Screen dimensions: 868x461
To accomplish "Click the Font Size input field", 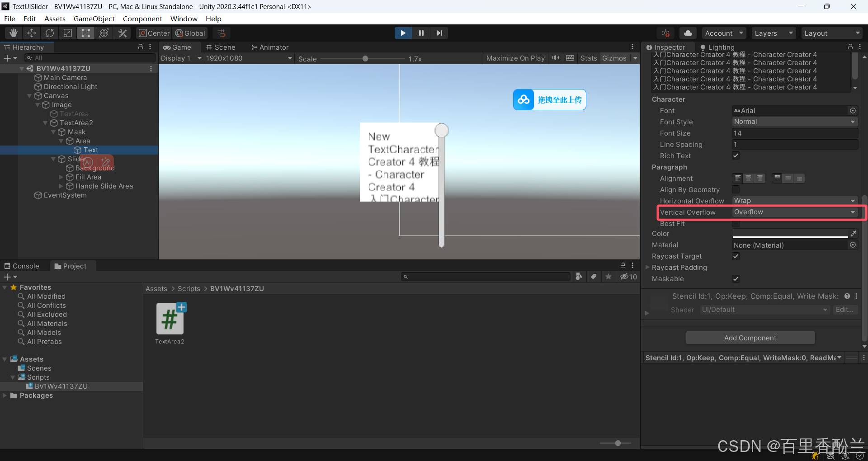I will [x=794, y=133].
